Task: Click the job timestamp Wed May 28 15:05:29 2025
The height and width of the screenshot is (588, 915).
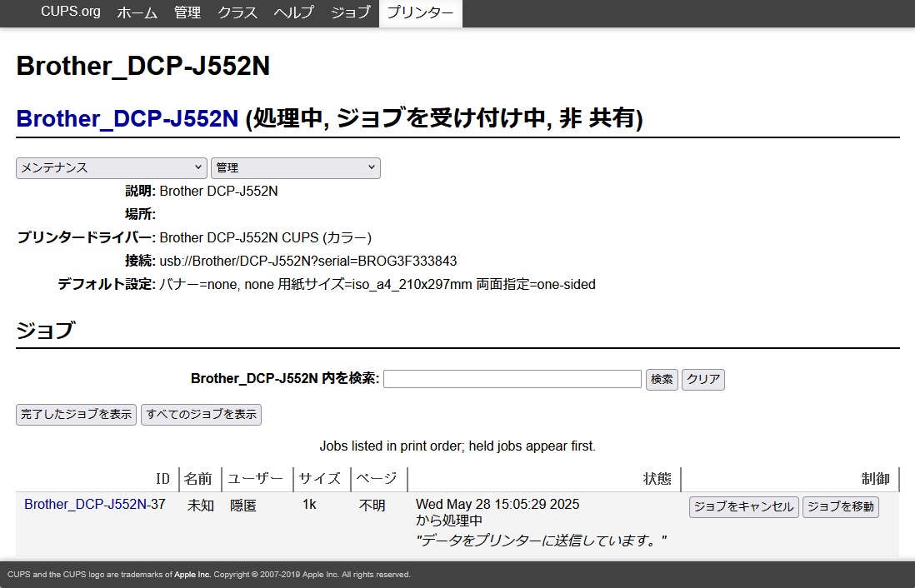Action: pyautogui.click(x=497, y=505)
